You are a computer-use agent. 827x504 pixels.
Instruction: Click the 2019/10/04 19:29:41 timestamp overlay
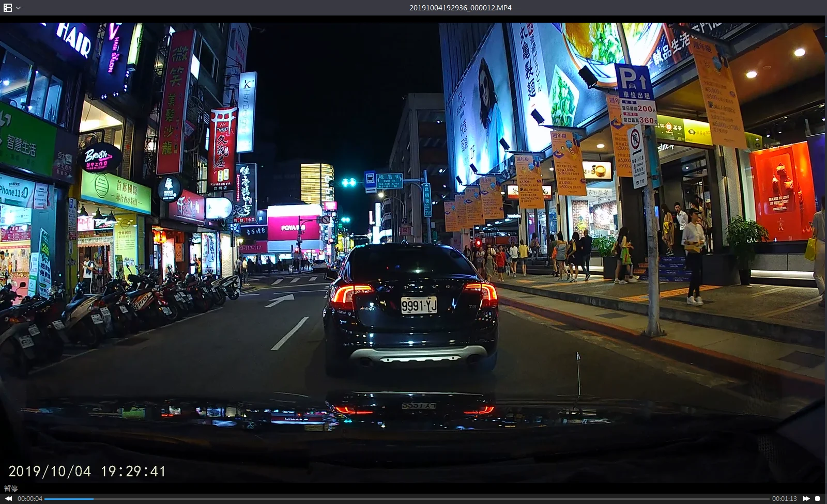(87, 471)
